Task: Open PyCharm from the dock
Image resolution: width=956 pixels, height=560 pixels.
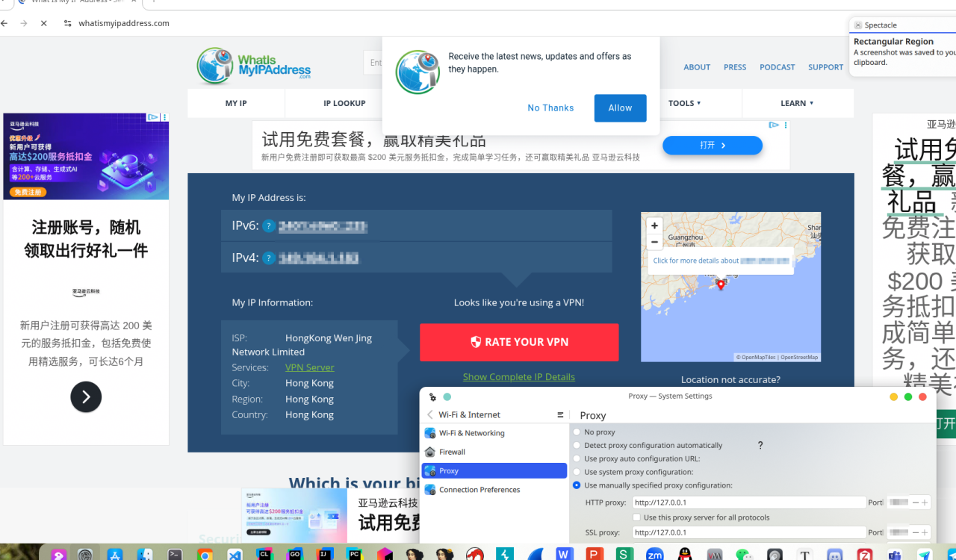Action: 355,554
